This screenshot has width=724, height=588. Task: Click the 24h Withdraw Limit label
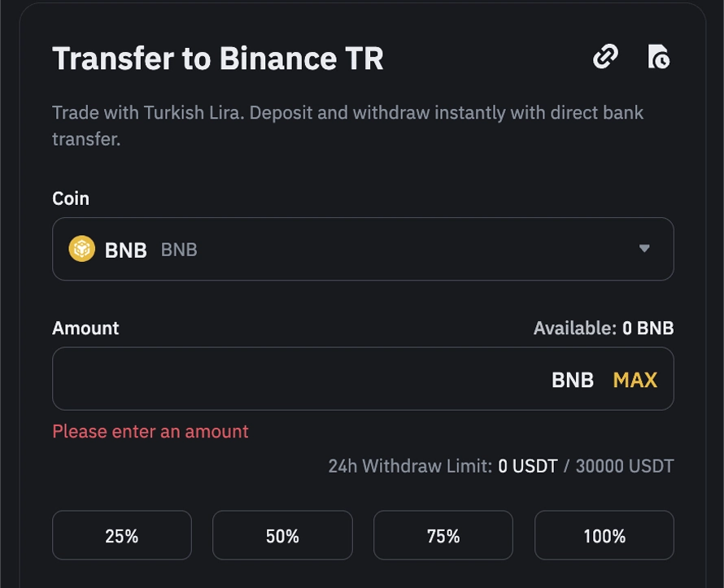[410, 466]
